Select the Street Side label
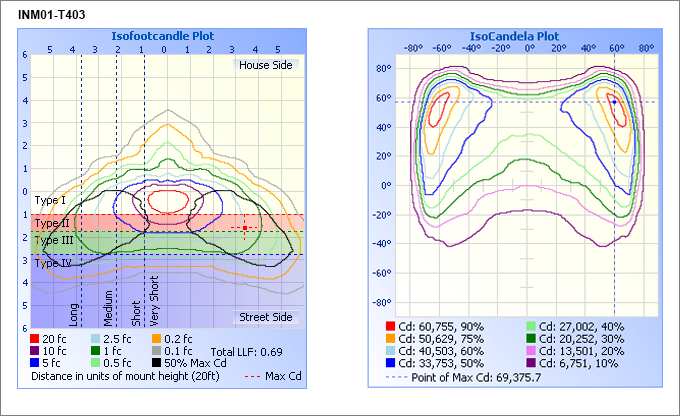 264,317
